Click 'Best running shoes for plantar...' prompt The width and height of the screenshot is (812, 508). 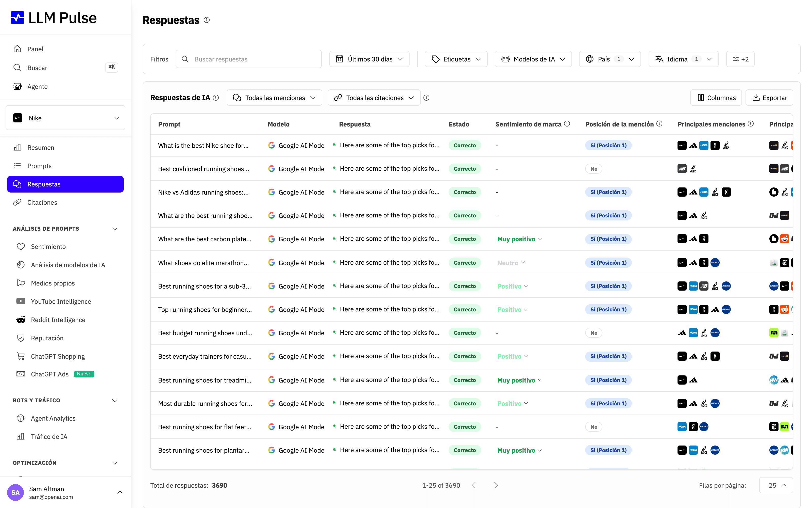(x=204, y=450)
